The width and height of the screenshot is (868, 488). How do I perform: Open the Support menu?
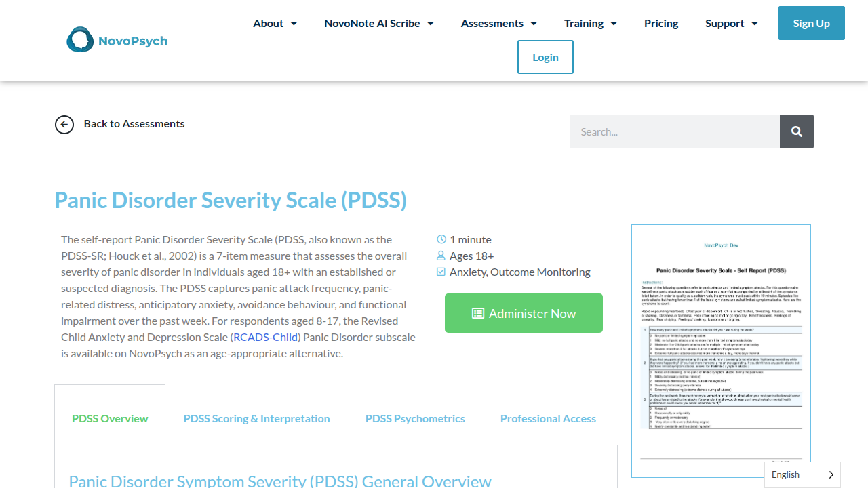tap(732, 23)
